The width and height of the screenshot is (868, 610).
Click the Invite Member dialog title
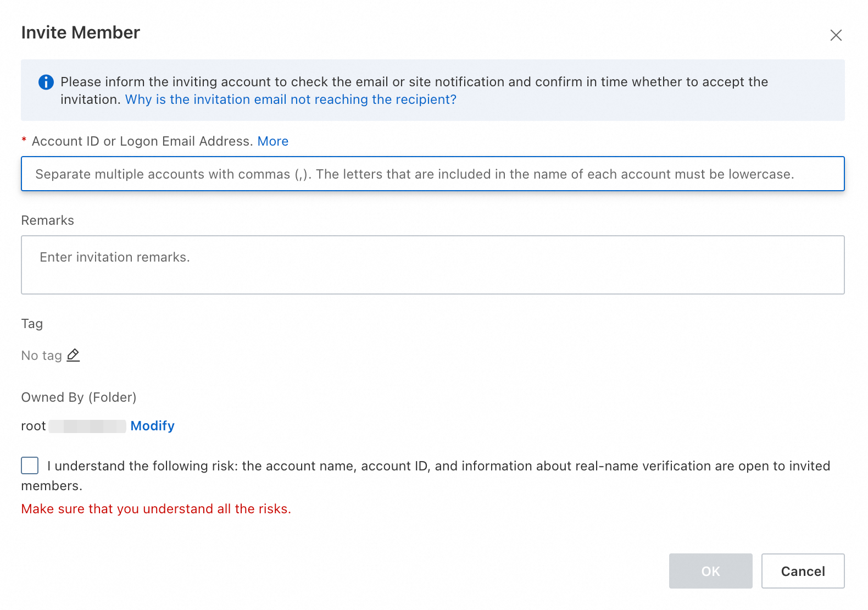[81, 32]
